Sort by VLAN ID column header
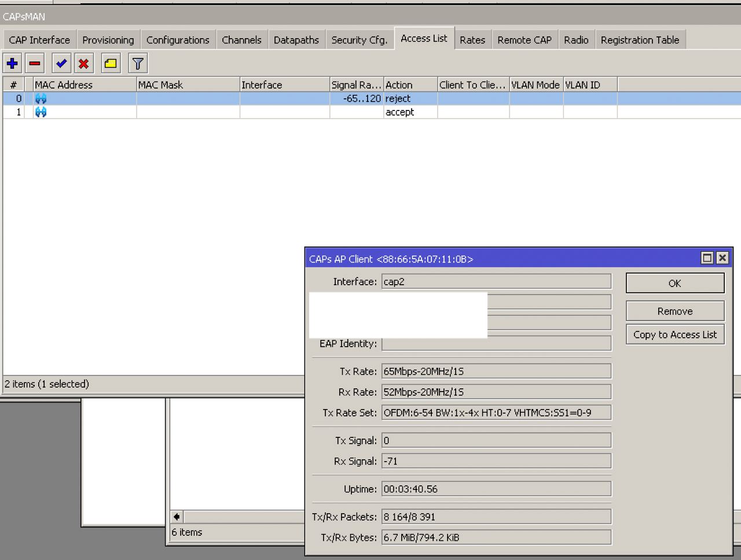This screenshot has width=741, height=560. 590,84
